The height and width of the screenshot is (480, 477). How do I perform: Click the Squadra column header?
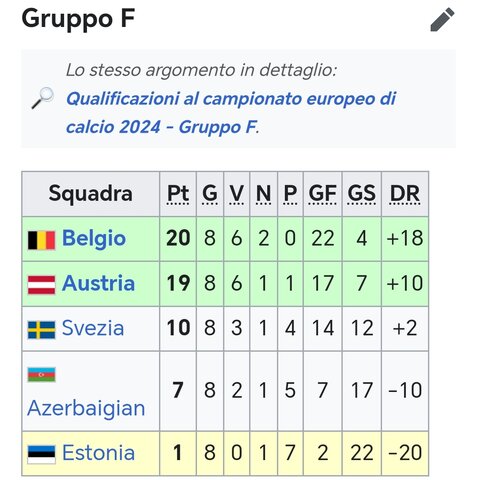[91, 194]
